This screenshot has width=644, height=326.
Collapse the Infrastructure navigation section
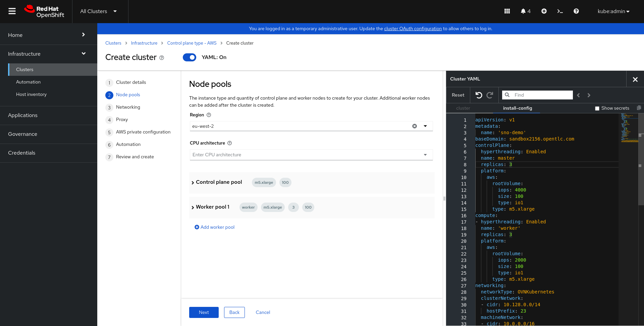(x=49, y=54)
